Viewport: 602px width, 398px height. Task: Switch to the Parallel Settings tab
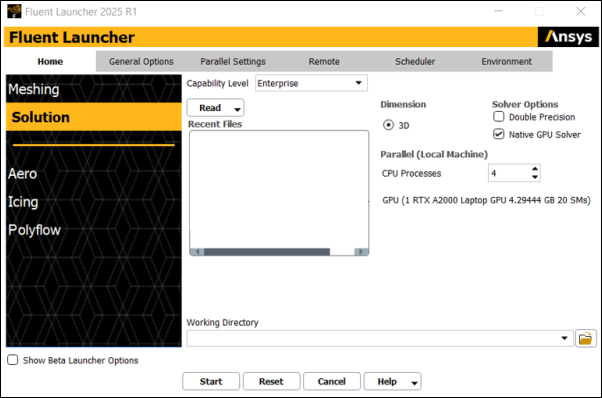click(x=233, y=61)
